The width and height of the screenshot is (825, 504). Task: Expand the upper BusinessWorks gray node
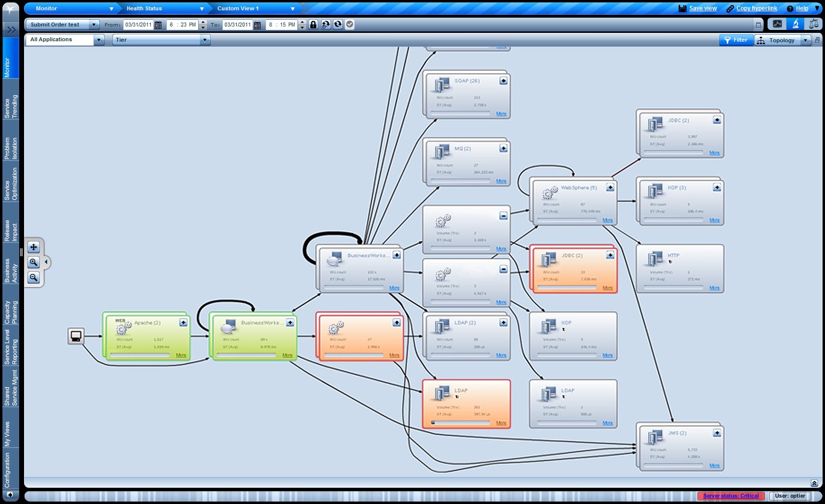tap(396, 255)
